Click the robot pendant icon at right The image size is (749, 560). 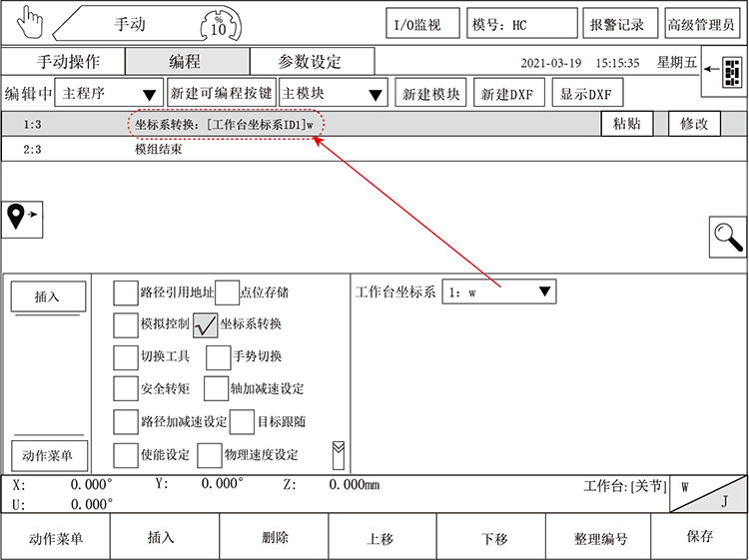click(x=729, y=72)
